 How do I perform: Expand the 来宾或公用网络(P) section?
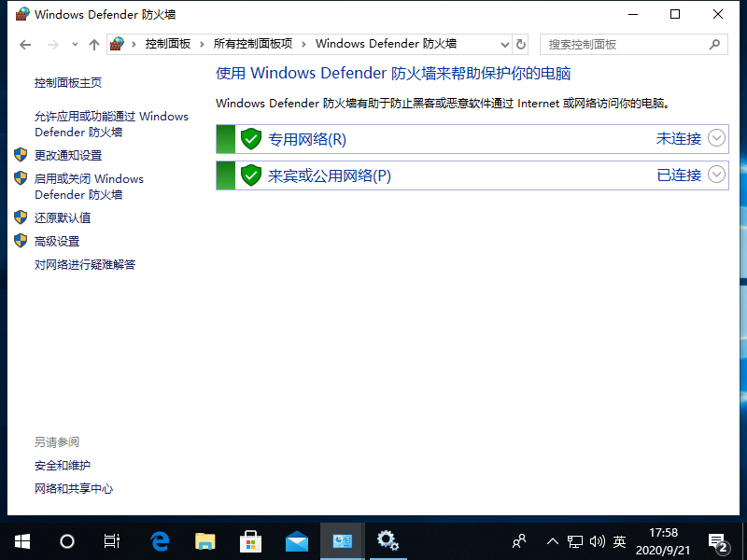point(716,175)
